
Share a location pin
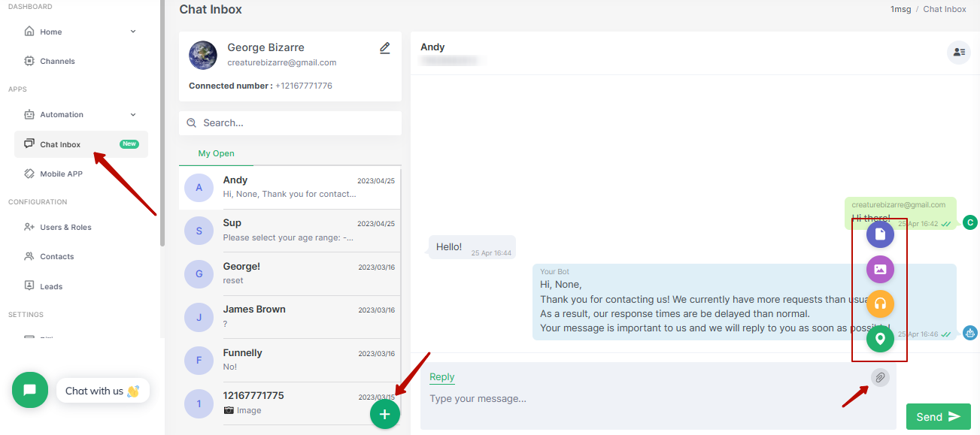click(x=880, y=339)
